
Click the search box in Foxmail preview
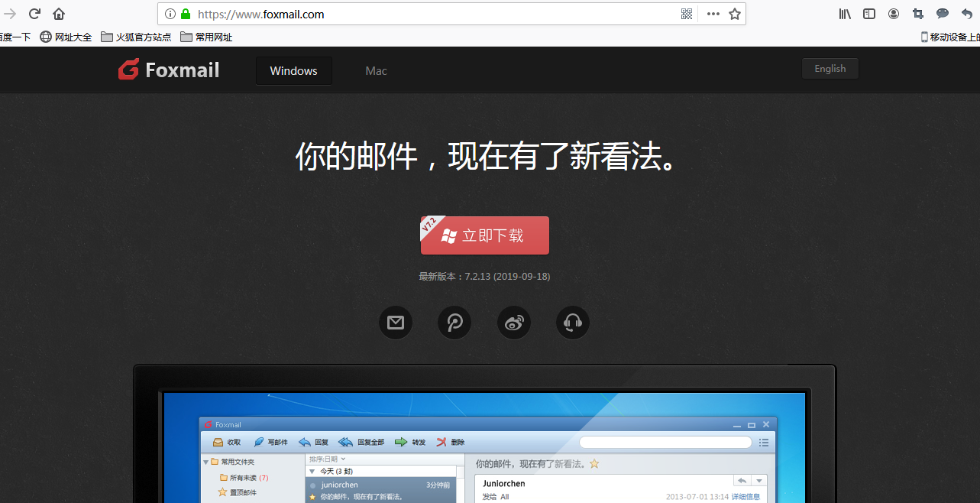click(665, 442)
